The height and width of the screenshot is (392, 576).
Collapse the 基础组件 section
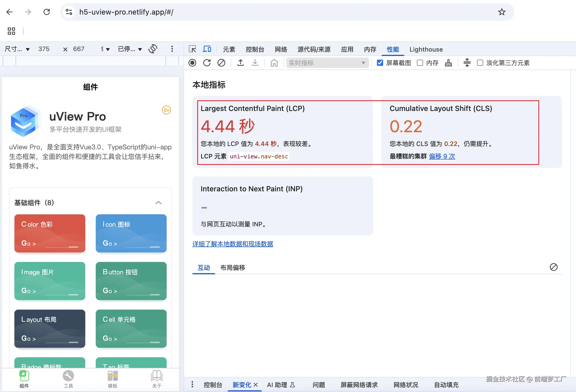click(x=158, y=203)
